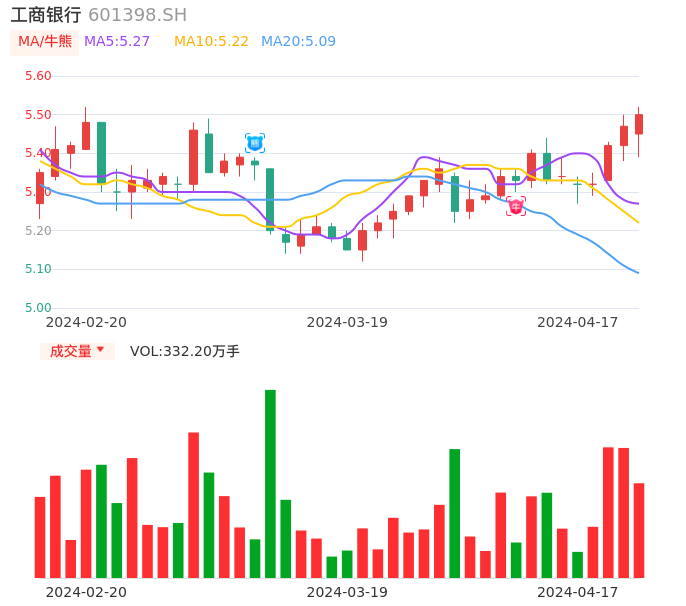The image size is (686, 606).
Task: Open the 成交量 indicator dropdown
Action: [77, 351]
